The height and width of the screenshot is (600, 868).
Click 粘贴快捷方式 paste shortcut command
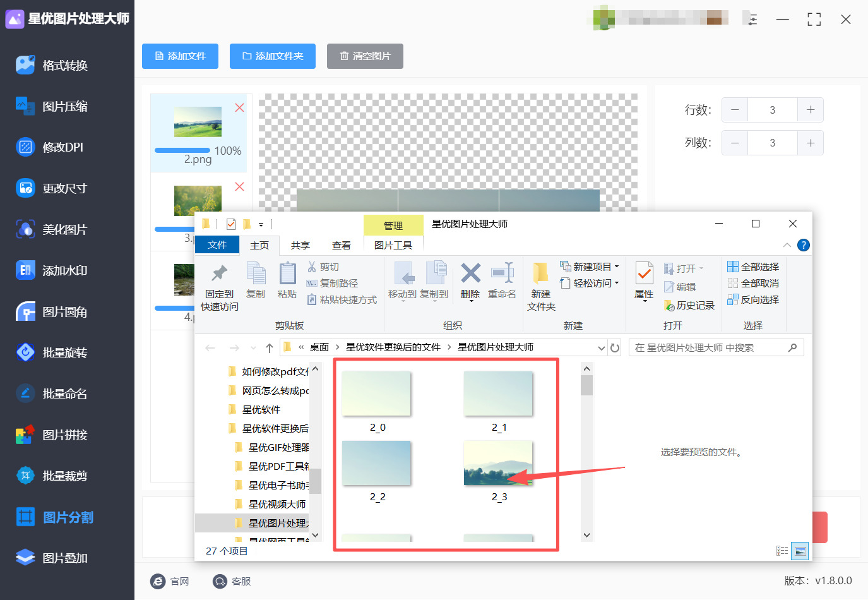tap(342, 300)
